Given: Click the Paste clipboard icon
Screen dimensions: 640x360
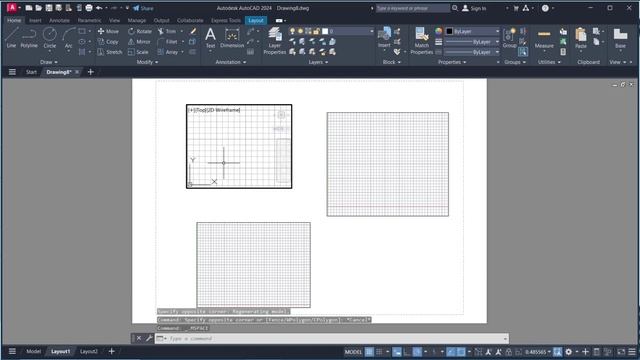Looking at the screenshot, I should [x=581, y=38].
